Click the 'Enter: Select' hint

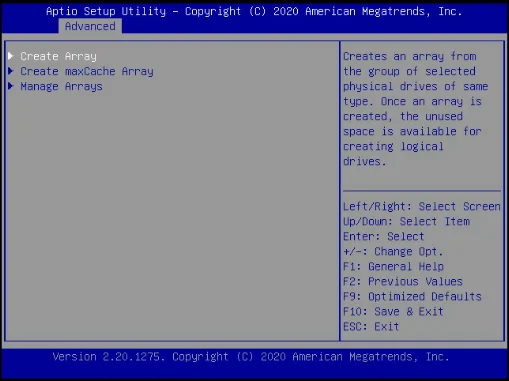(384, 236)
